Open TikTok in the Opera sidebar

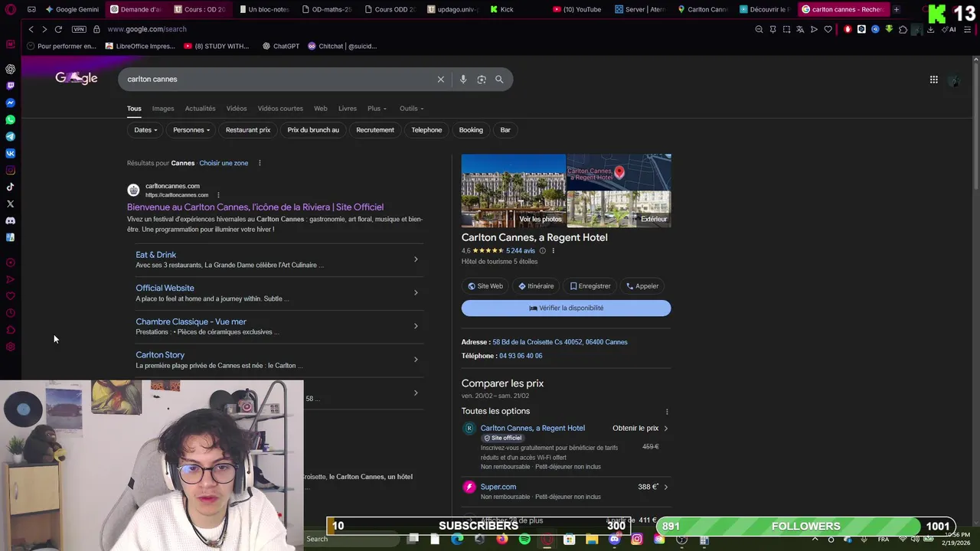point(10,187)
